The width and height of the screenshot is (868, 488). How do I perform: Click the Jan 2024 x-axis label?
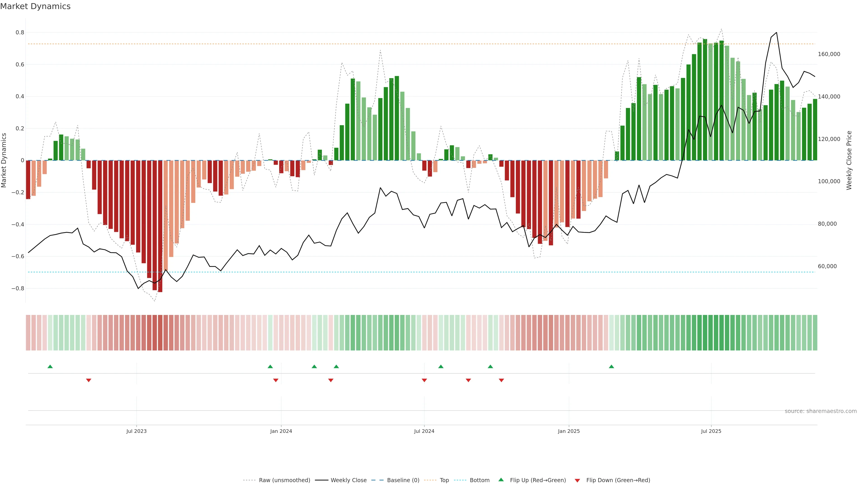click(281, 431)
